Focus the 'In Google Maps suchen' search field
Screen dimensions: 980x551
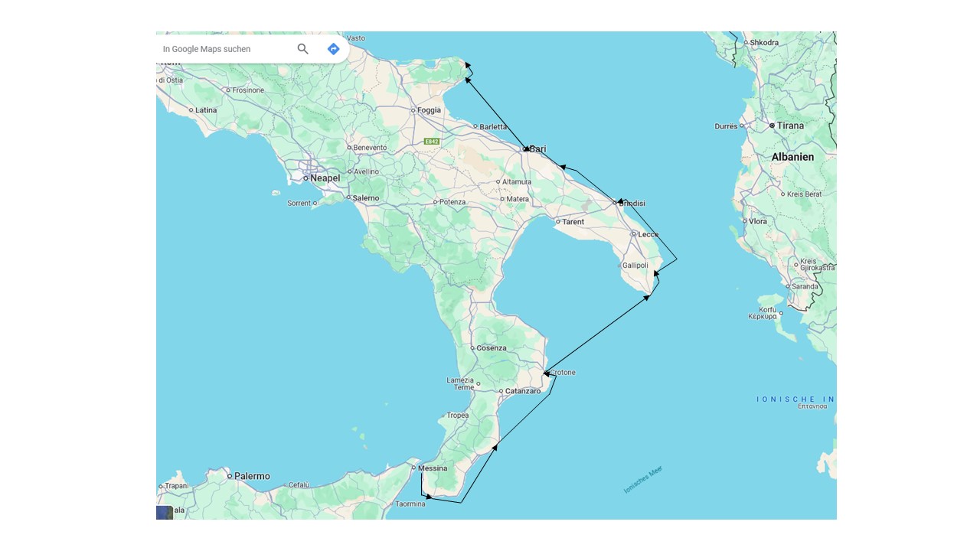225,49
